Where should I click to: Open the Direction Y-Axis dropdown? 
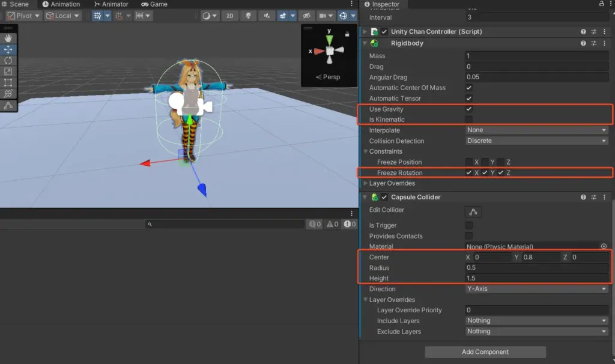536,289
